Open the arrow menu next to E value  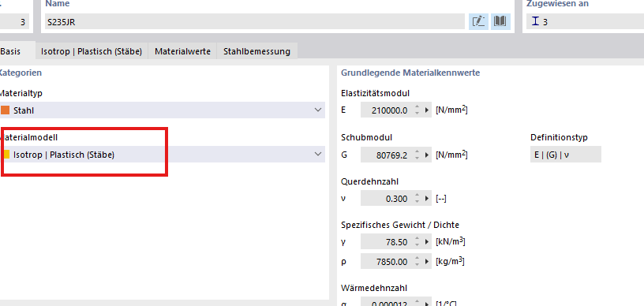coord(427,110)
